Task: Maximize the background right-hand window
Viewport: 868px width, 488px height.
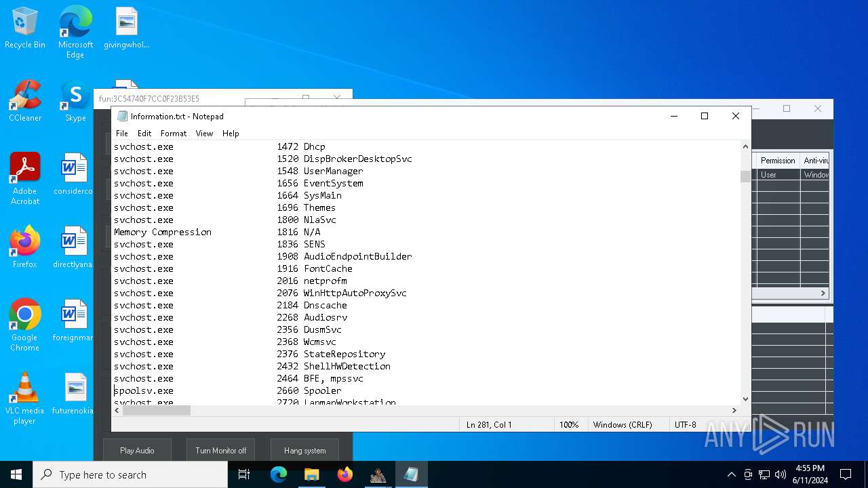Action: coord(787,108)
